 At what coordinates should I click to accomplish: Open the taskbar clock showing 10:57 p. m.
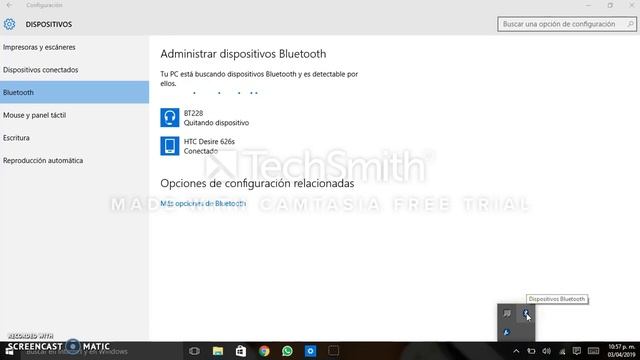(x=621, y=351)
